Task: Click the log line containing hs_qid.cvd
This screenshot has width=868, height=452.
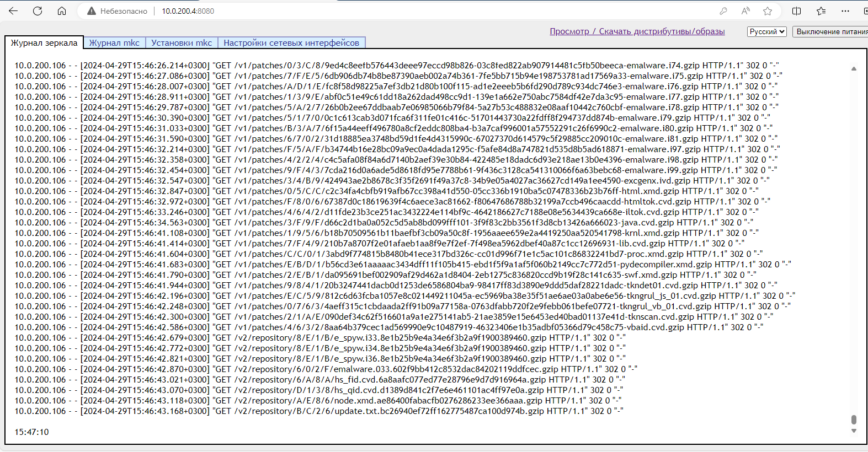Action: point(318,390)
